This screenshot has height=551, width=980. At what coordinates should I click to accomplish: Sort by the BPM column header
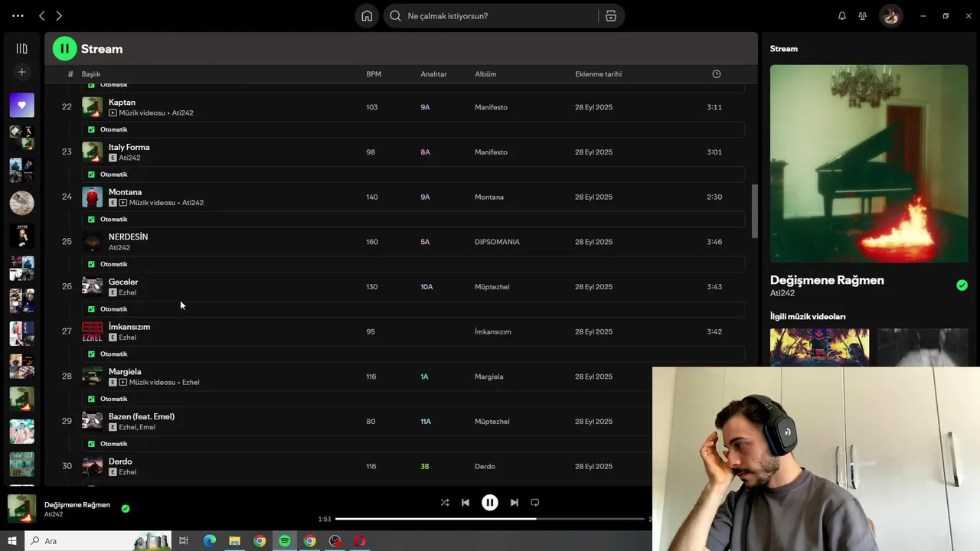tap(374, 74)
